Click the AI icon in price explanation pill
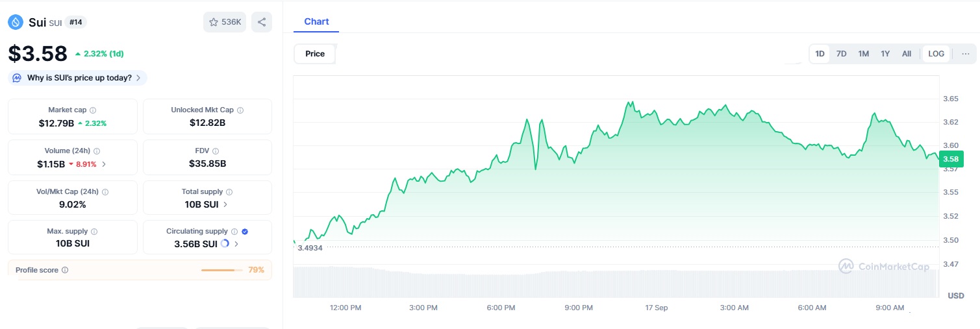This screenshot has width=980, height=329. [18, 78]
